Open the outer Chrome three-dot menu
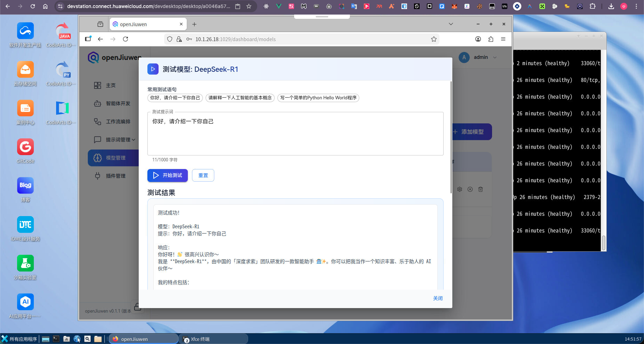The height and width of the screenshot is (344, 644). pos(636,6)
